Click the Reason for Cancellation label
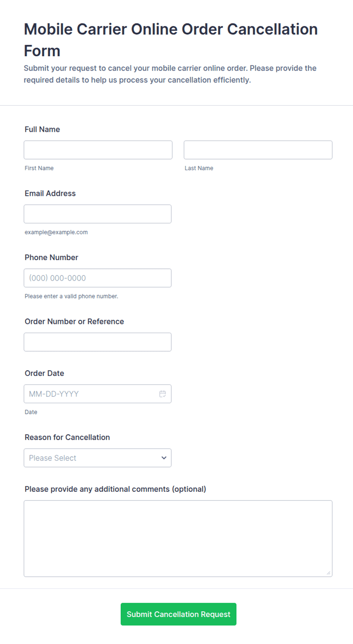 click(67, 437)
